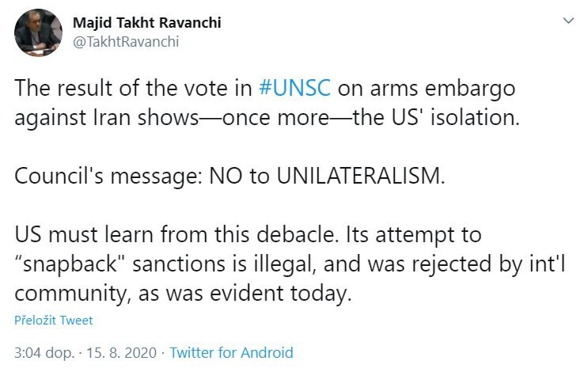This screenshot has width=588, height=372.
Task: Translate the tweet via Přeložit Tweet
Action: click(53, 321)
